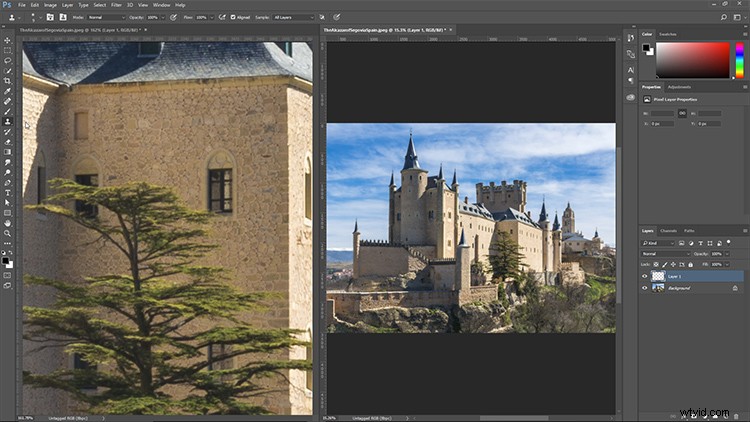The height and width of the screenshot is (422, 750).
Task: Open the Clone Source panel in the options bar
Action: [x=63, y=17]
